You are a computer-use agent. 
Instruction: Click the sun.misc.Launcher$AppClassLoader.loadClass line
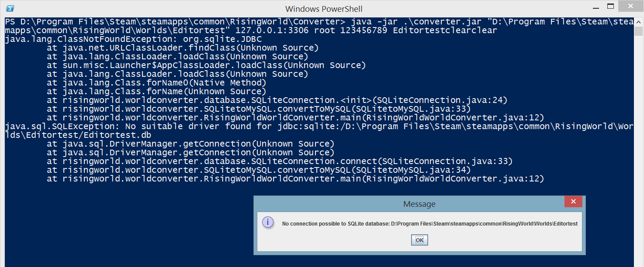pos(206,65)
